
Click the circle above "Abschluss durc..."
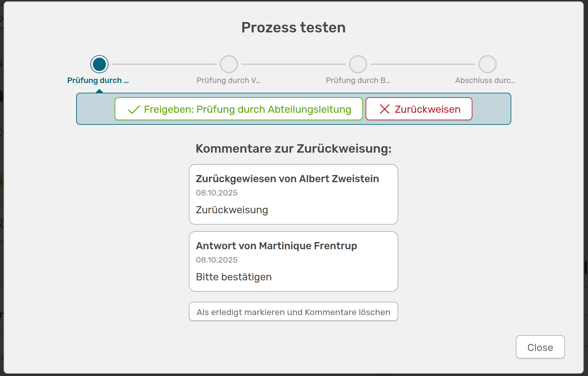488,64
